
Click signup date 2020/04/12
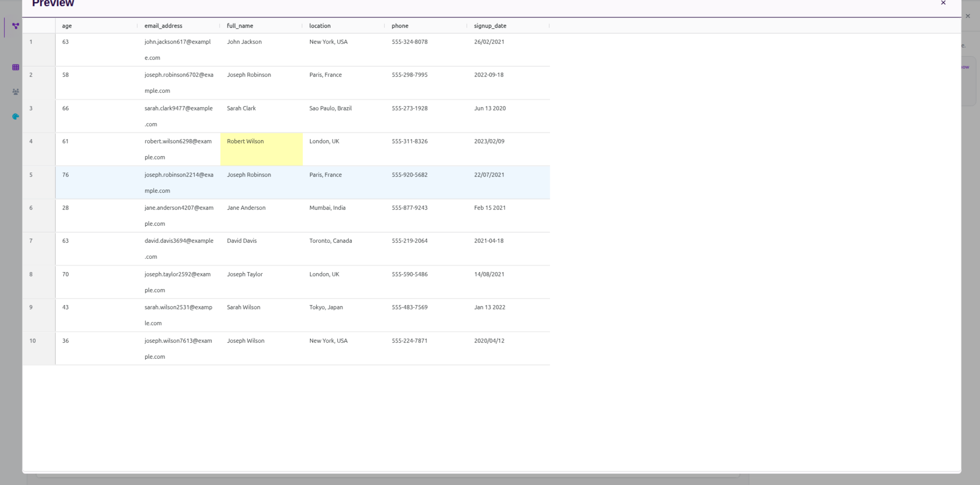coord(509,348)
